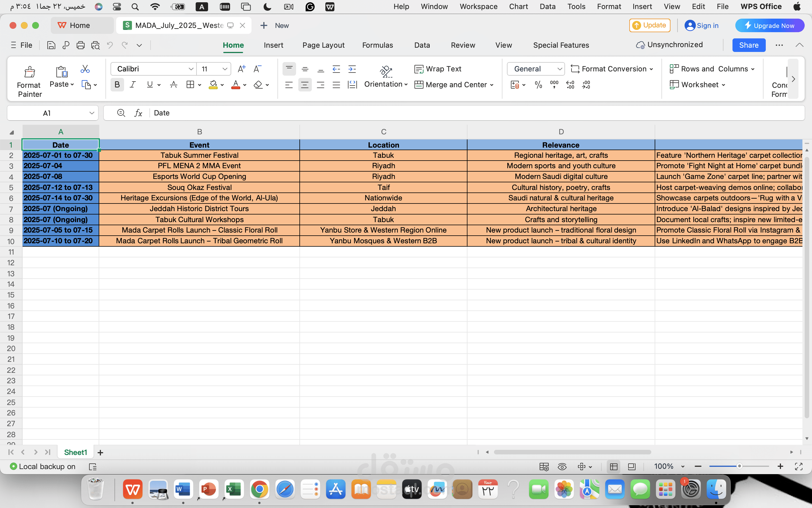Switch to the Home document tab

[82, 25]
